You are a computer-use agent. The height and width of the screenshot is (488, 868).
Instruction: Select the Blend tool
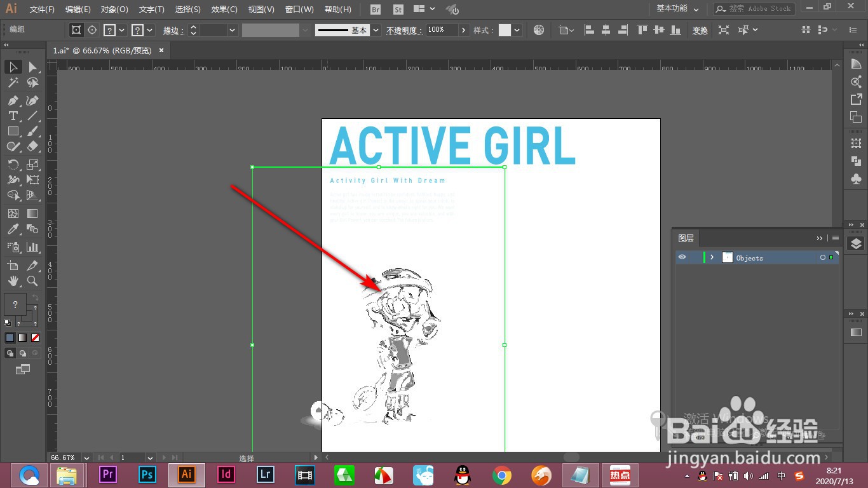tap(32, 229)
